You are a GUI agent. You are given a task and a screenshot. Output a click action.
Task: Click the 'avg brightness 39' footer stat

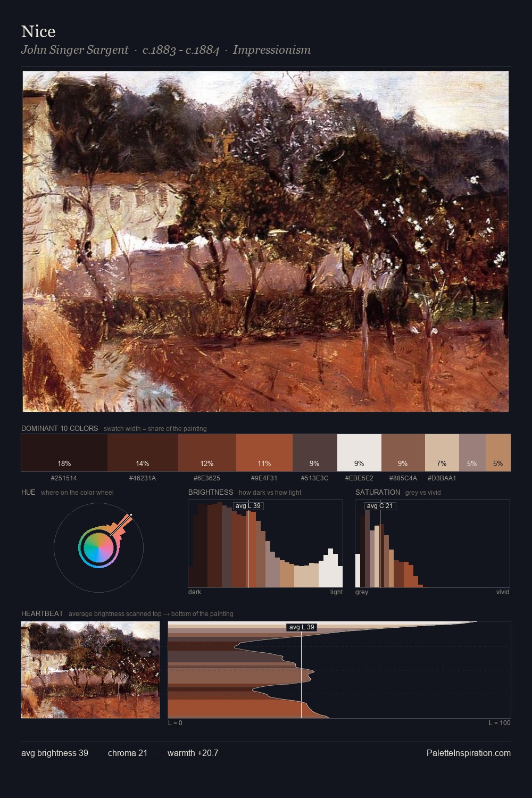[55, 753]
